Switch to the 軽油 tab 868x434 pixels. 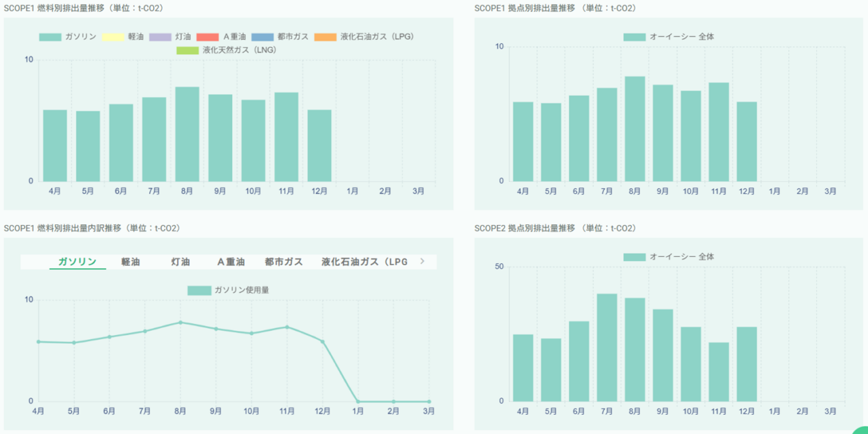[130, 262]
